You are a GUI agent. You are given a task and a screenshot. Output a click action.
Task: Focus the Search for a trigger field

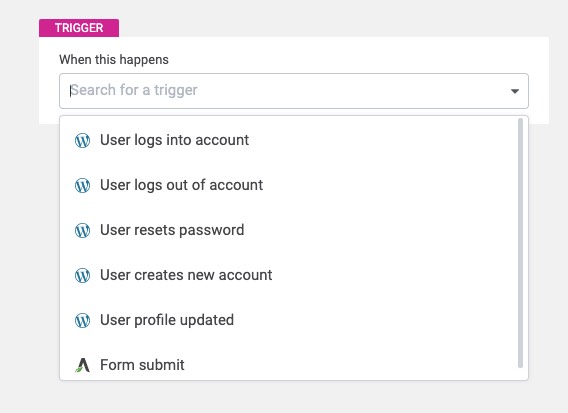(294, 91)
